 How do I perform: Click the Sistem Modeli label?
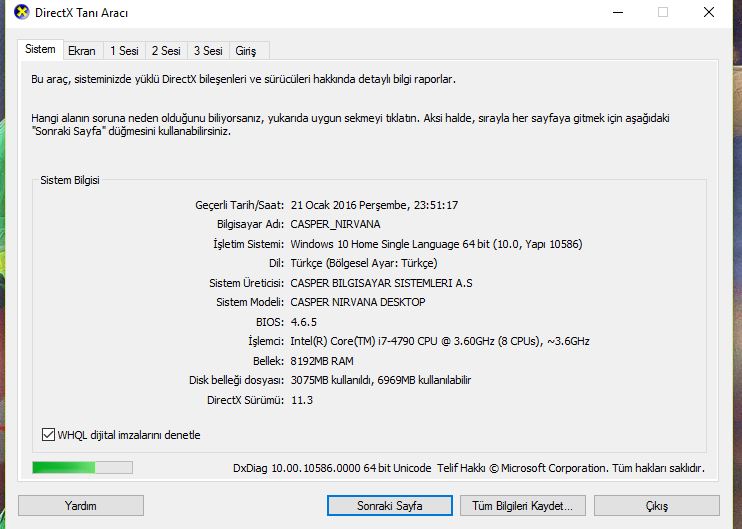tap(250, 302)
